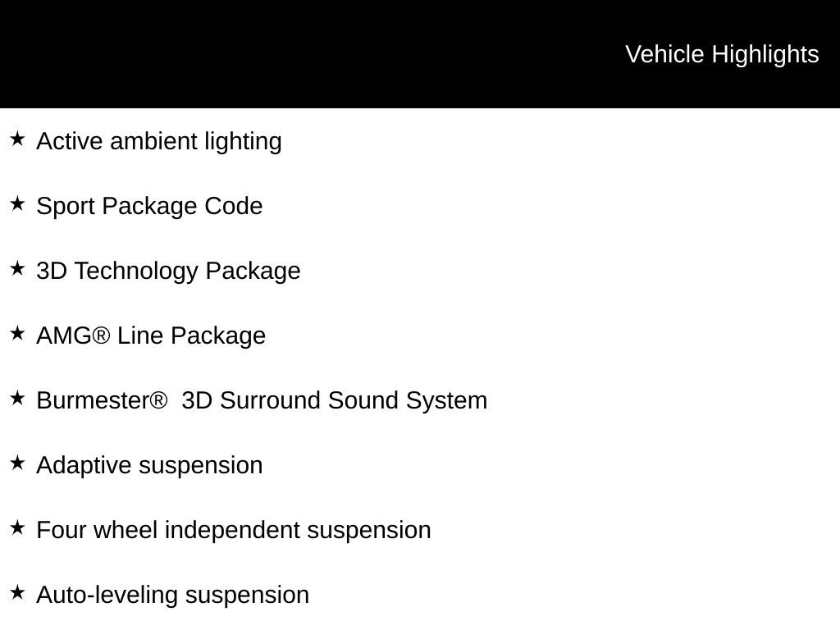The image size is (840, 630).
Task: Select the star beside Auto-leveling suspension
Action: [x=17, y=592]
